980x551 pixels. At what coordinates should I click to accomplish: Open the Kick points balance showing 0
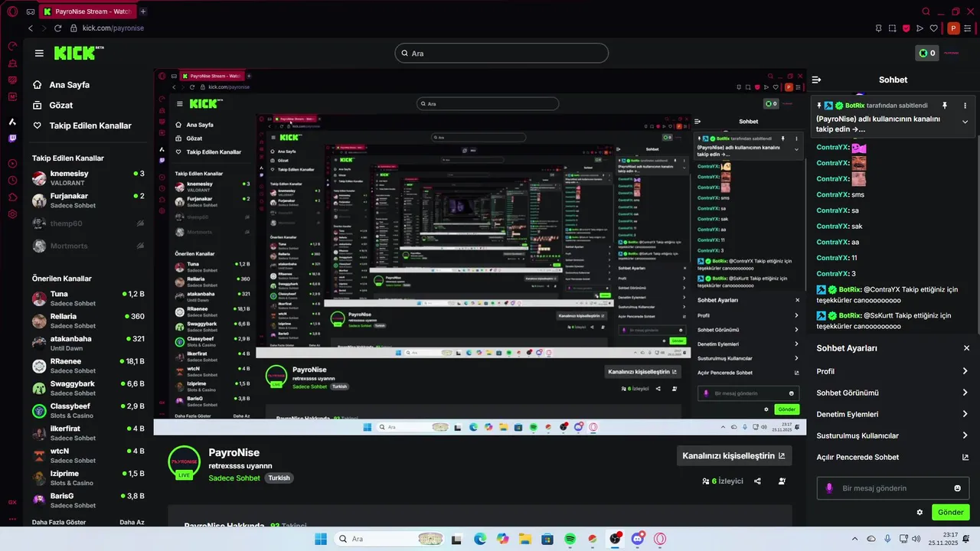[x=927, y=53]
